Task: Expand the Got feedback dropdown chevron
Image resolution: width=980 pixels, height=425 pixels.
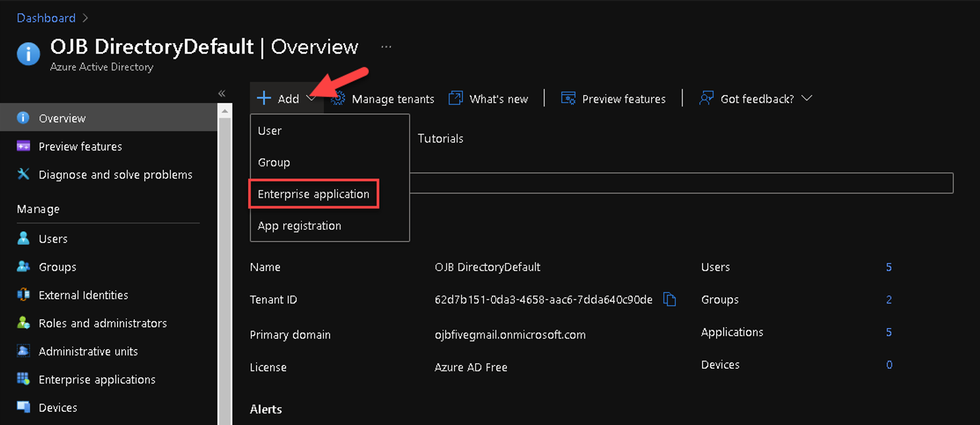Action: tap(806, 98)
